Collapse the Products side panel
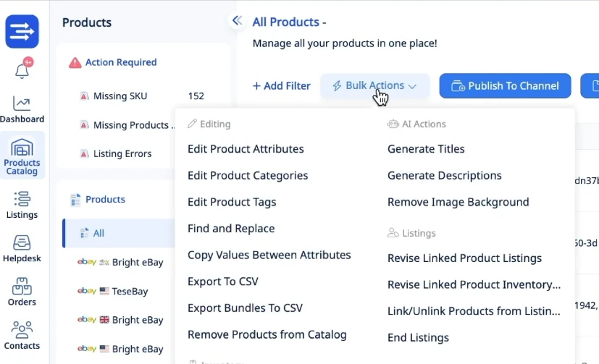Screen dimensions: 599x364 click(x=236, y=21)
